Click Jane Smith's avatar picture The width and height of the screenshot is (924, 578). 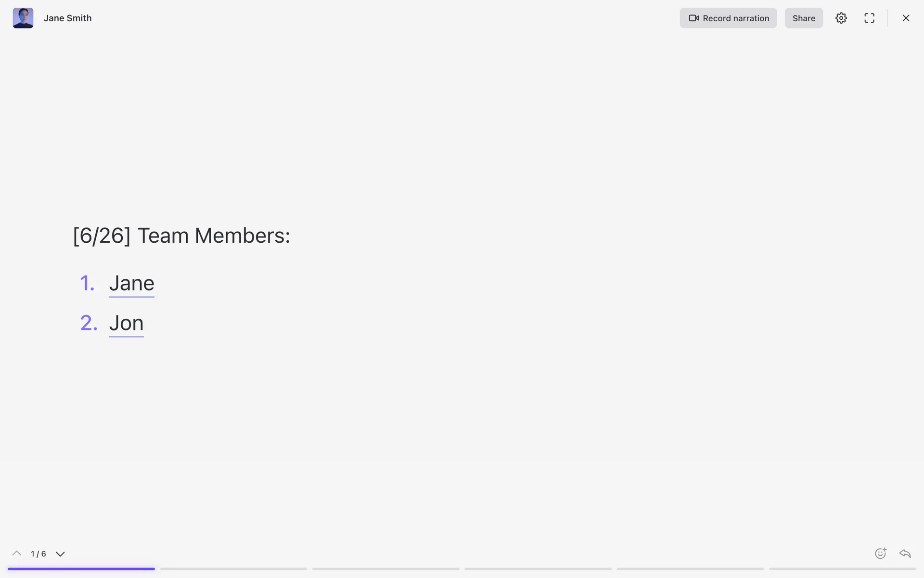23,18
